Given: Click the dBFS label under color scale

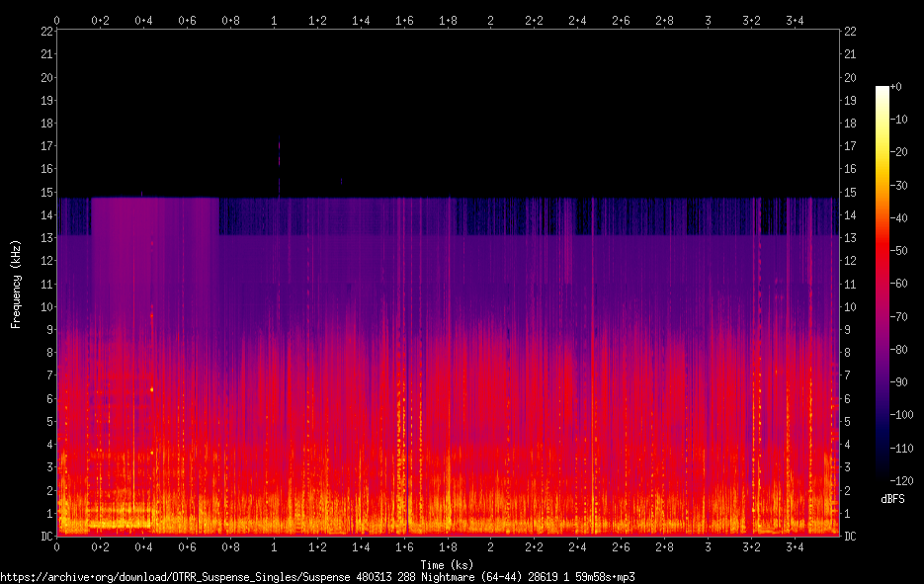Looking at the screenshot, I should coord(892,499).
